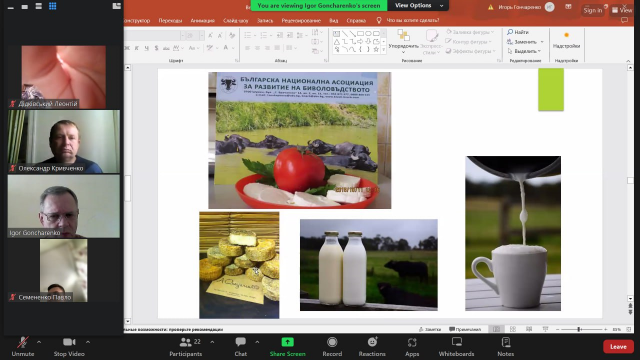The width and height of the screenshot is (640, 360).
Task: Open the Вид ribbon tab
Action: (333, 20)
